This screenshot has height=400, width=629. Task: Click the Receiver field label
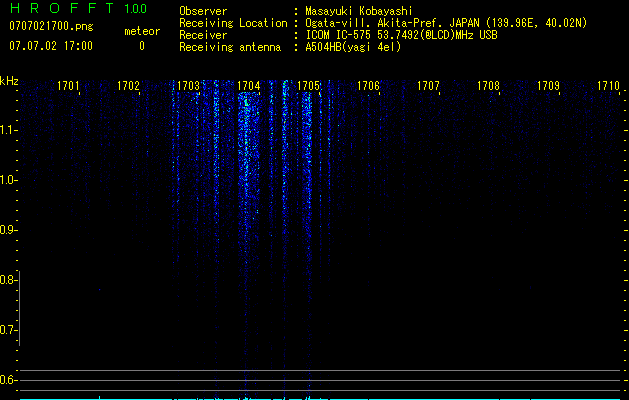coord(203,35)
